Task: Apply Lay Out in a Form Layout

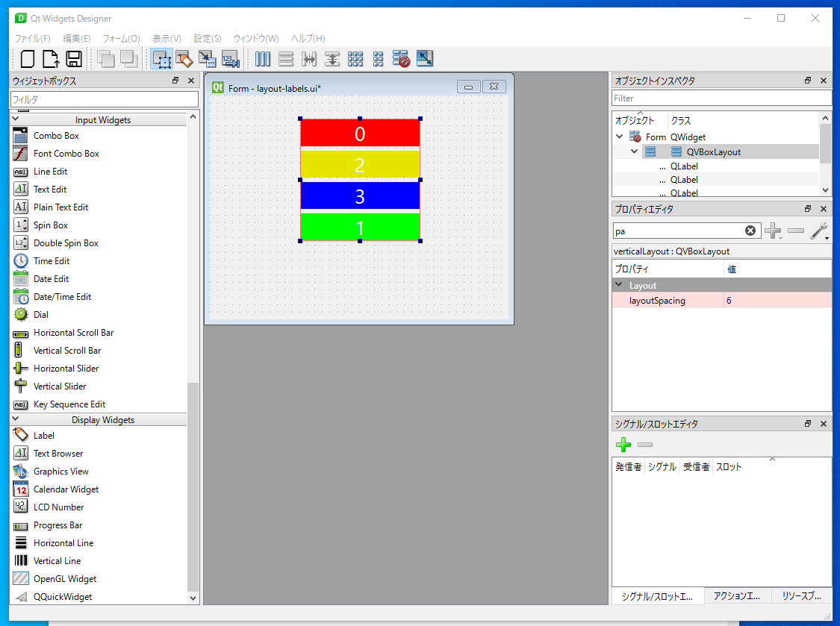Action: [x=379, y=59]
